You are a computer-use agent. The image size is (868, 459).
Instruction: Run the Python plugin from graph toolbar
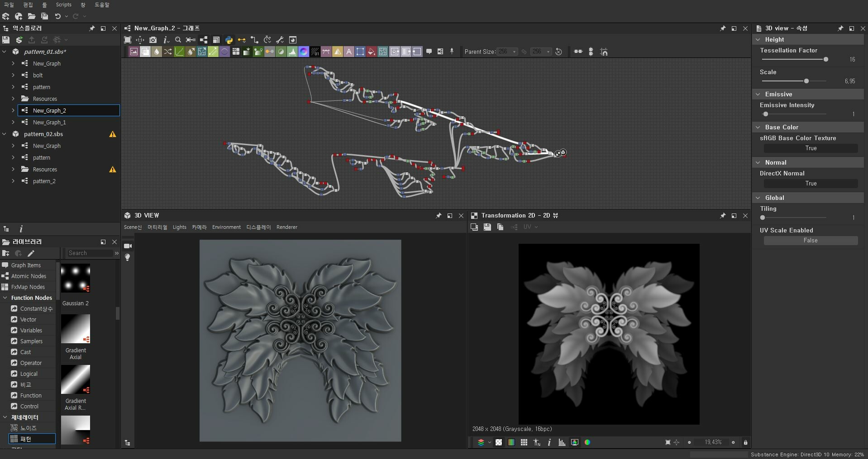point(229,40)
